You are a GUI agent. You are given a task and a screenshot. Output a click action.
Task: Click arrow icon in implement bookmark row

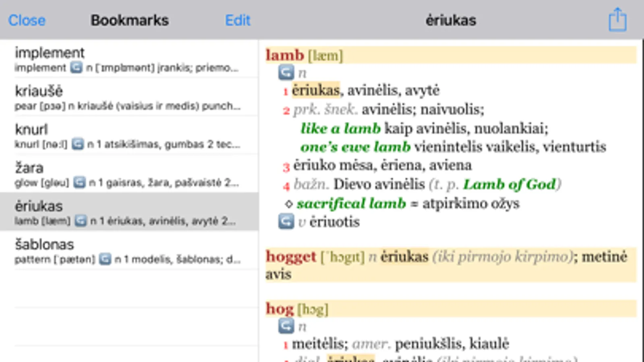(x=76, y=67)
